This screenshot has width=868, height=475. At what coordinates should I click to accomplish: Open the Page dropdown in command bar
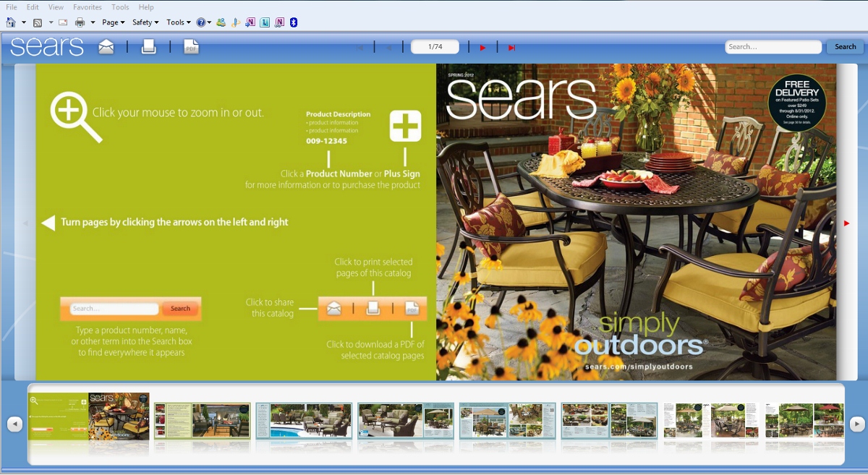point(114,22)
